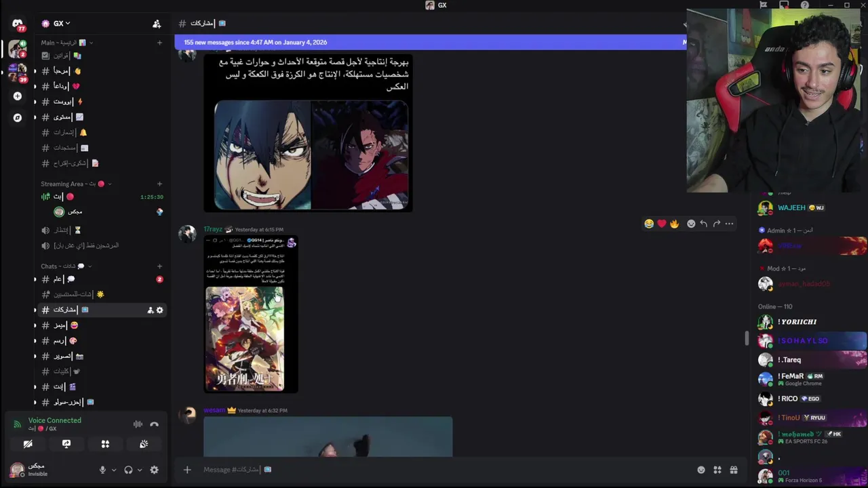
Task: Click plus attach button in message bar
Action: [187, 470]
